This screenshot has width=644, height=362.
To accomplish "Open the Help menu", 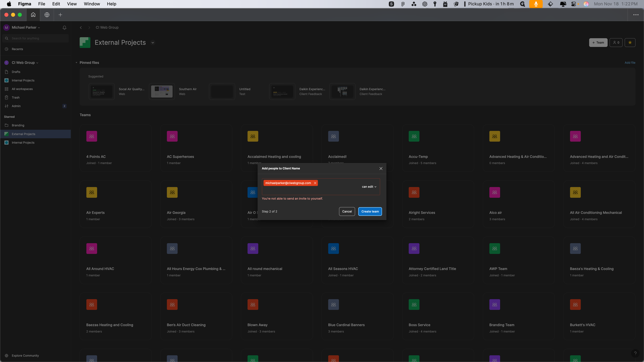I will [112, 4].
